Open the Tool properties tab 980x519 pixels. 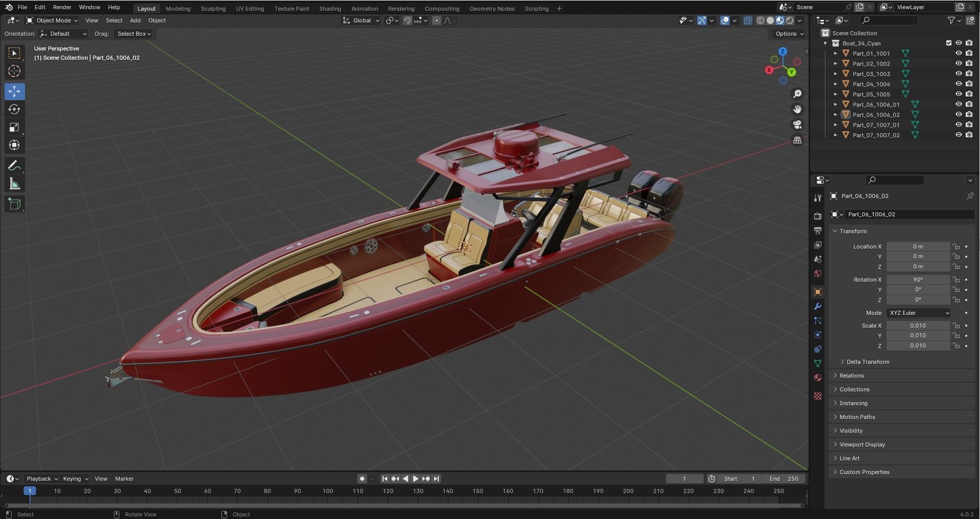818,197
